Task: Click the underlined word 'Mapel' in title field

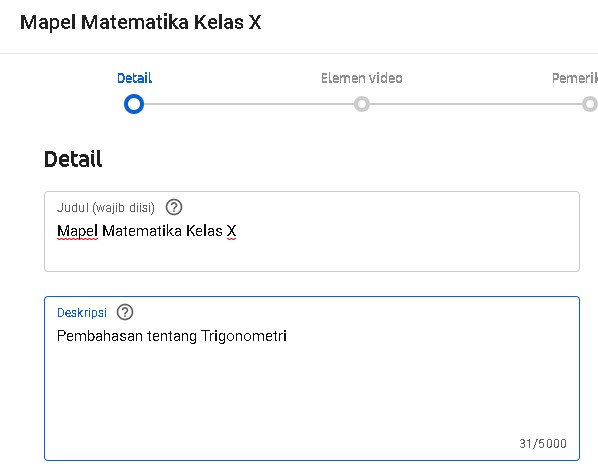Action: click(x=77, y=231)
